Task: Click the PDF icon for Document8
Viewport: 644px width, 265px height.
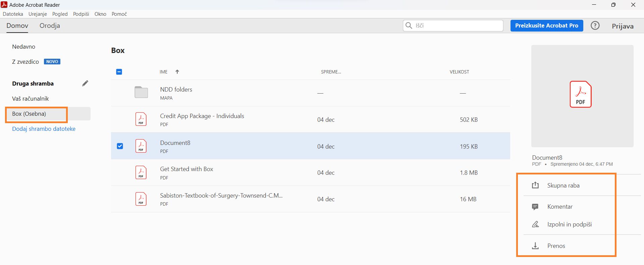Action: point(141,146)
